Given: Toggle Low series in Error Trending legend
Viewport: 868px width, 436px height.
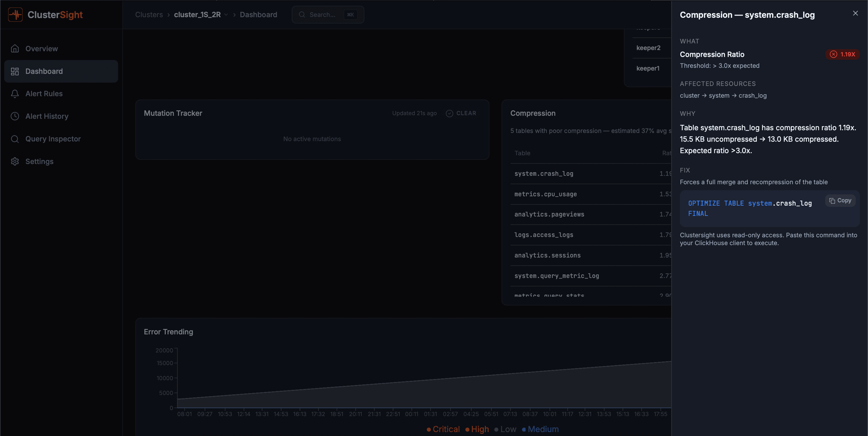Looking at the screenshot, I should (507, 429).
